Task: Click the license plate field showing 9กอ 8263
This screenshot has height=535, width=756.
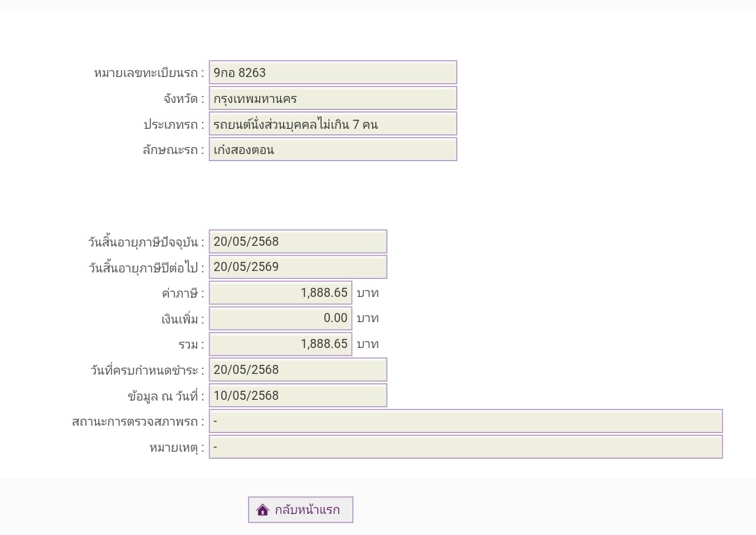Action: 333,73
